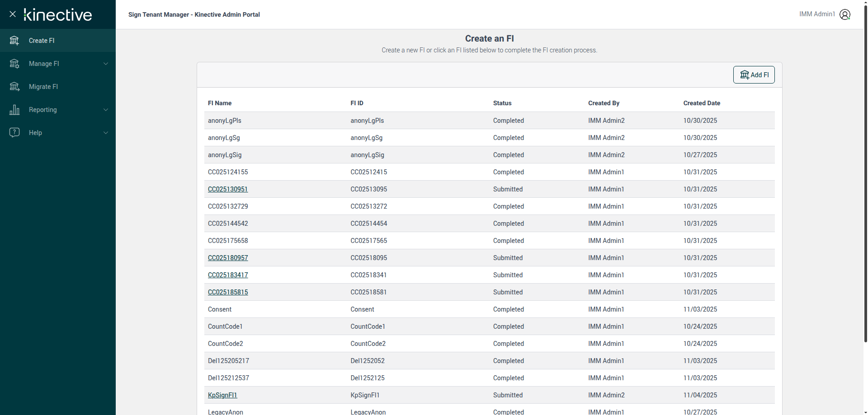Click the Manage FI gear-bank icon
The image size is (868, 415).
coord(14,64)
